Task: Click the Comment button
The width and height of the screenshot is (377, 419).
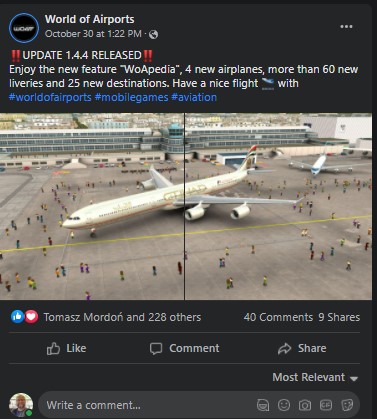Action: click(x=184, y=348)
